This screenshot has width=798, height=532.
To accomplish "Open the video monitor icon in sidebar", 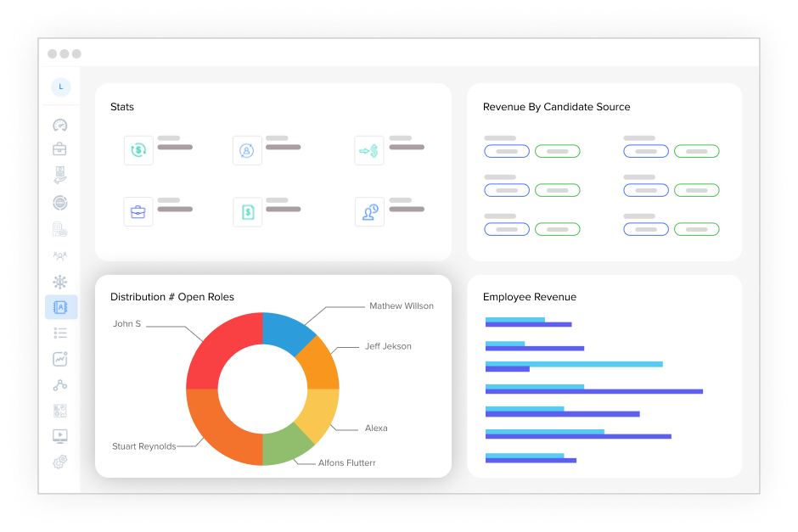I will [59, 436].
